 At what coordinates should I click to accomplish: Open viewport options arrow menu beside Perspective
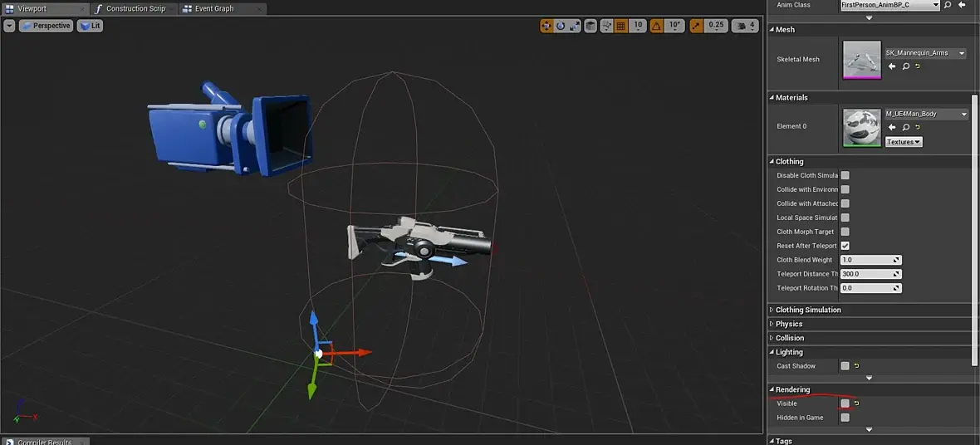pyautogui.click(x=9, y=26)
